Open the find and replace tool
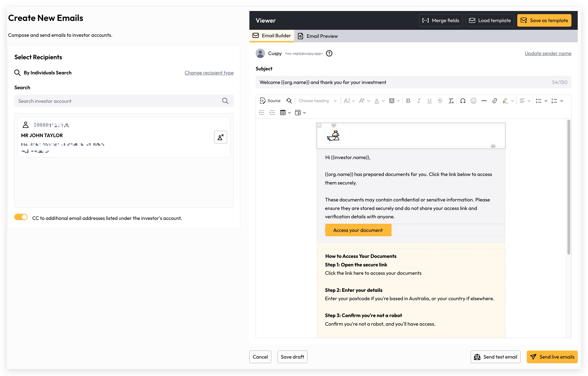The width and height of the screenshot is (588, 376). pyautogui.click(x=289, y=101)
